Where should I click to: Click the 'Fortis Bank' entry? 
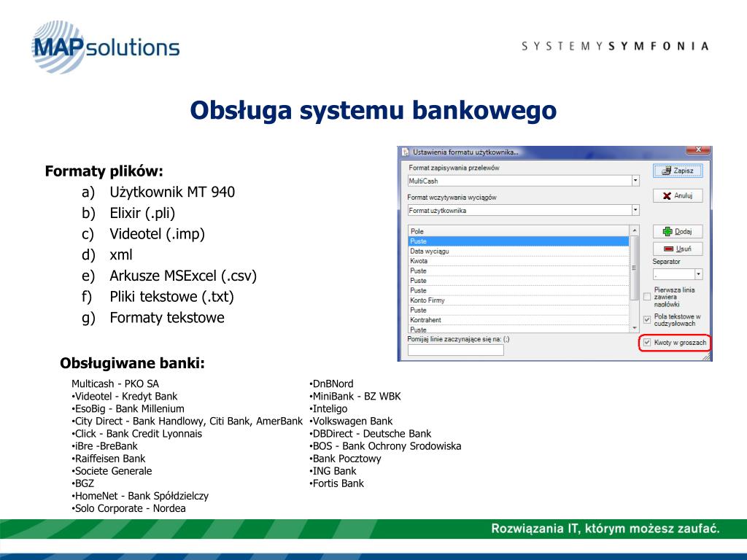(x=337, y=483)
